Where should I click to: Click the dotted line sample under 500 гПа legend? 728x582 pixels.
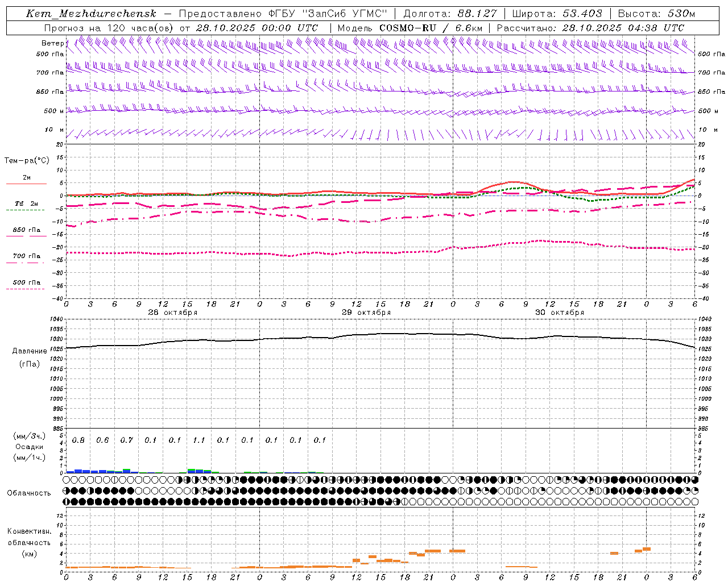coord(25,289)
